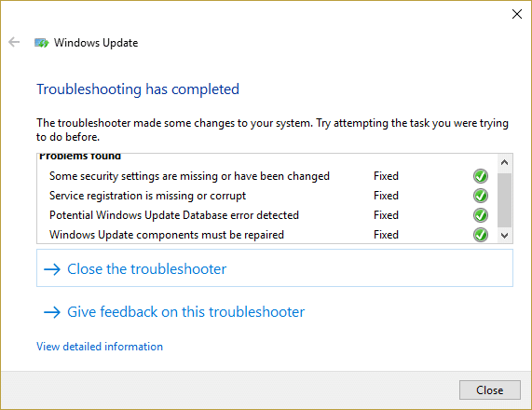Click green checkmark for components repaired row
The width and height of the screenshot is (532, 410).
coord(481,235)
